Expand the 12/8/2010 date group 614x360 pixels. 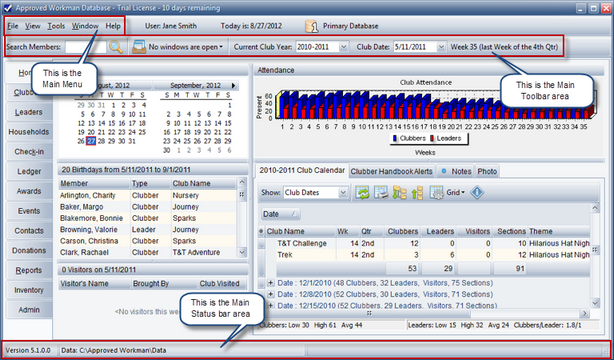(270, 294)
